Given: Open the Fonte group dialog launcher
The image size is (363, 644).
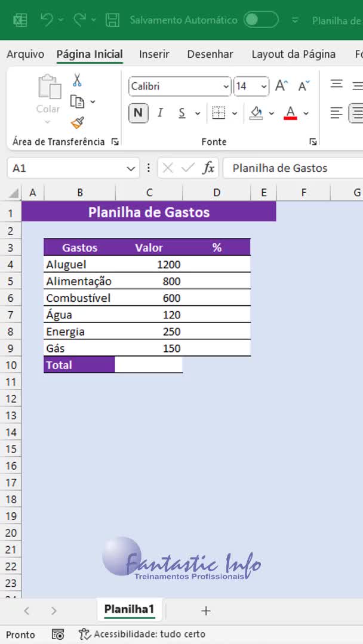Looking at the screenshot, I should 313,142.
